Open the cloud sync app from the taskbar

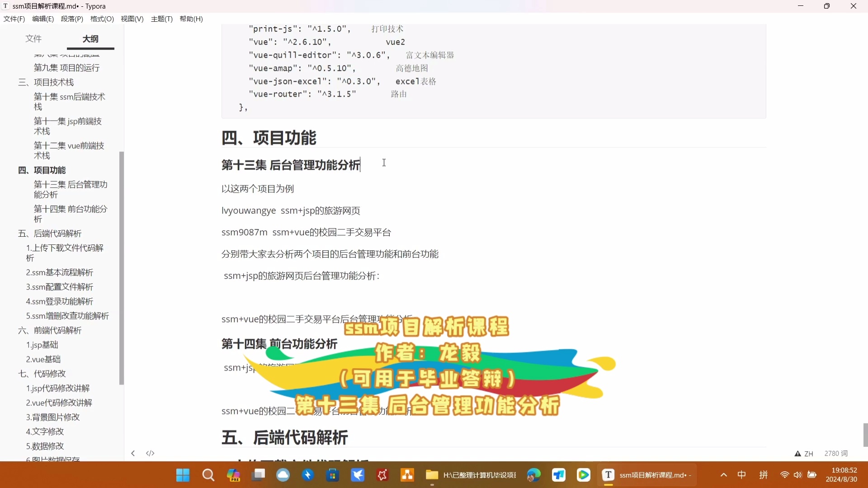pyautogui.click(x=283, y=475)
